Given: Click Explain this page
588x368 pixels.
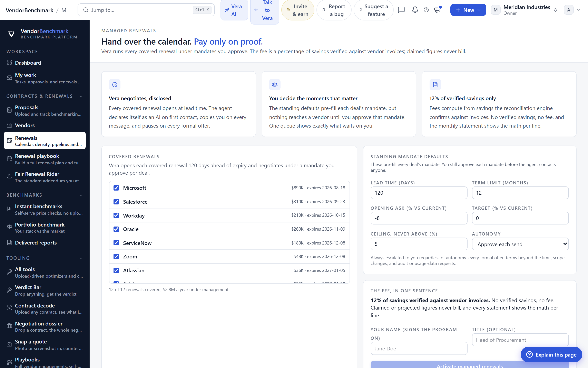Looking at the screenshot, I should [551, 355].
